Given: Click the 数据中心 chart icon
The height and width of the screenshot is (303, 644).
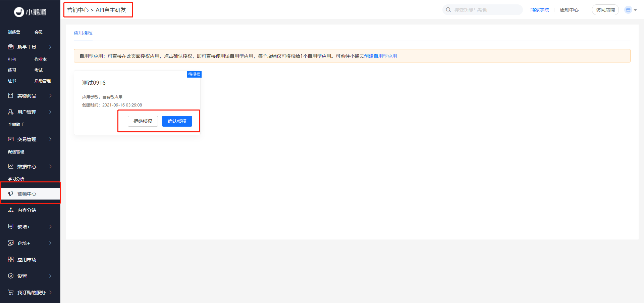Looking at the screenshot, I should (11, 166).
